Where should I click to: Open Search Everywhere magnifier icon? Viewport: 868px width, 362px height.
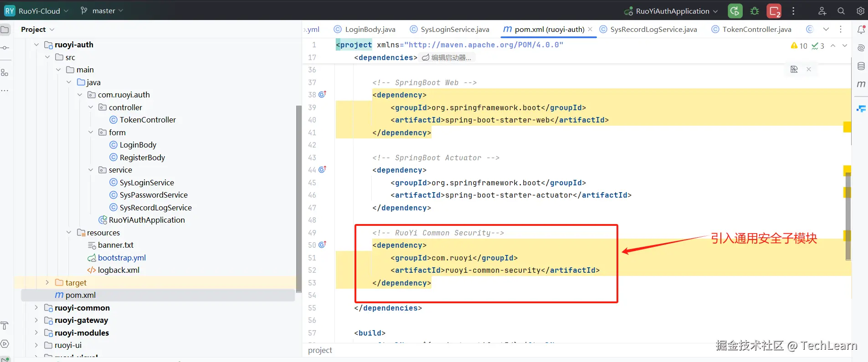click(x=841, y=11)
